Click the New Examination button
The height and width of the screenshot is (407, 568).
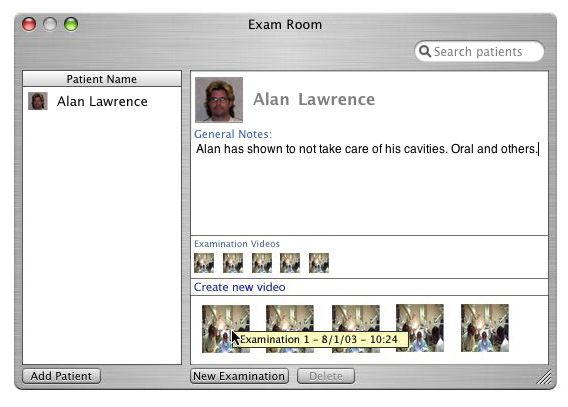coord(239,376)
